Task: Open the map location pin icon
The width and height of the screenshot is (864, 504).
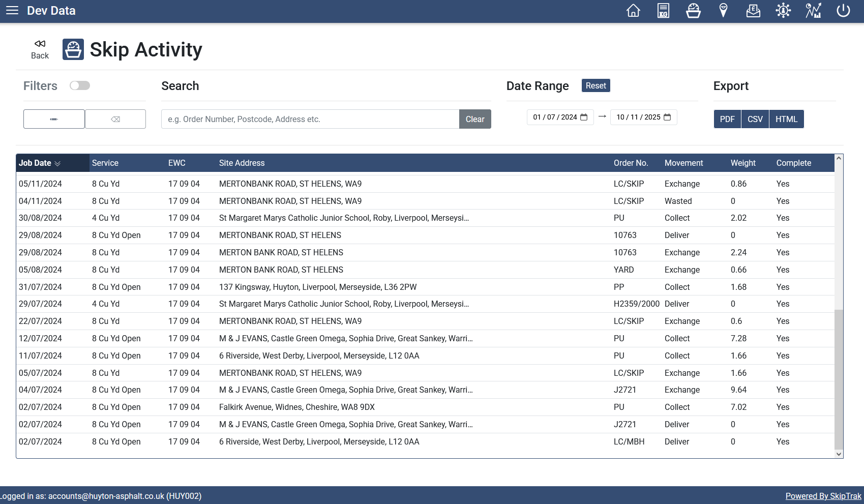Action: [x=723, y=11]
